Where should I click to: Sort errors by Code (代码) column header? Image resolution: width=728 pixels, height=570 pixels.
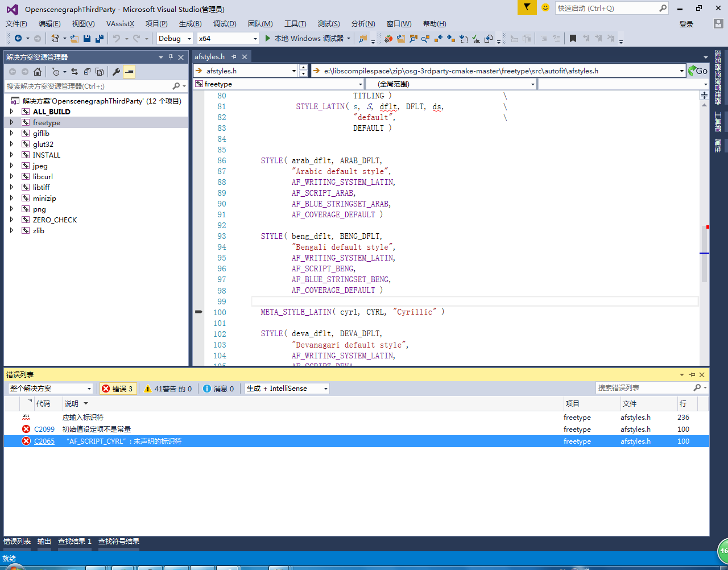43,404
